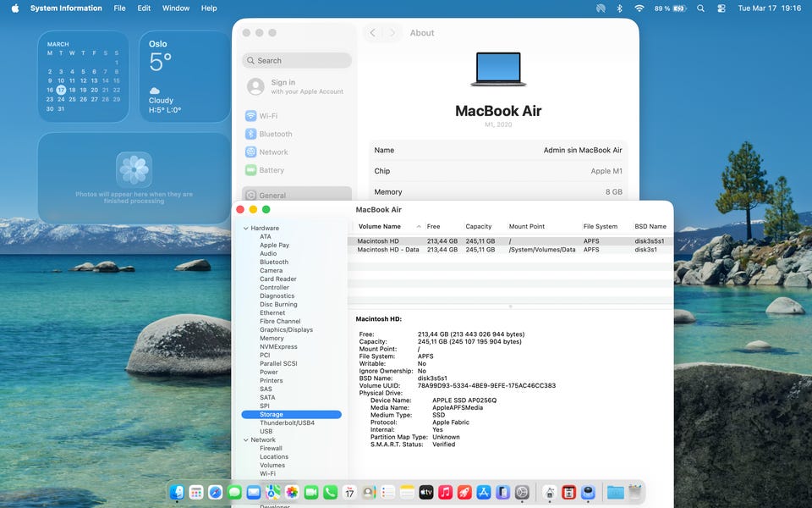Select the Macintosh HD - Data volume row
Viewport: 812px width, 508px height.
(x=389, y=250)
